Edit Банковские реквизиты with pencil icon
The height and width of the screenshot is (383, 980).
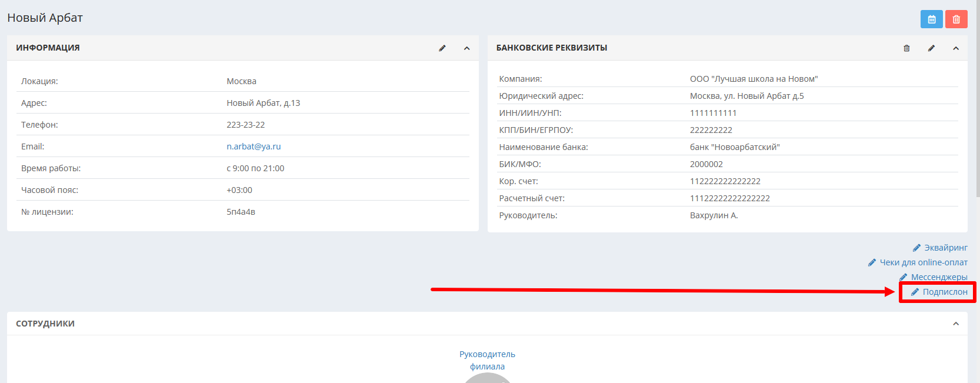[931, 48]
